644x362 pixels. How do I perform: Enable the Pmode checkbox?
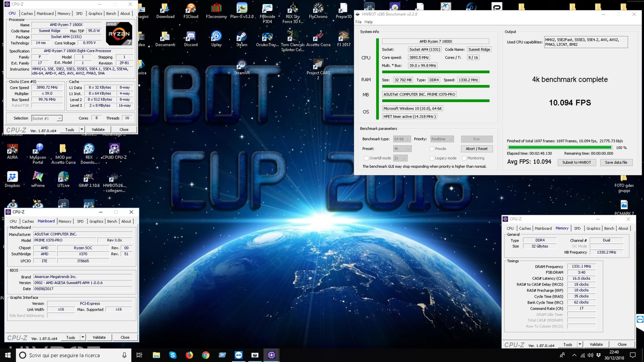[432, 149]
